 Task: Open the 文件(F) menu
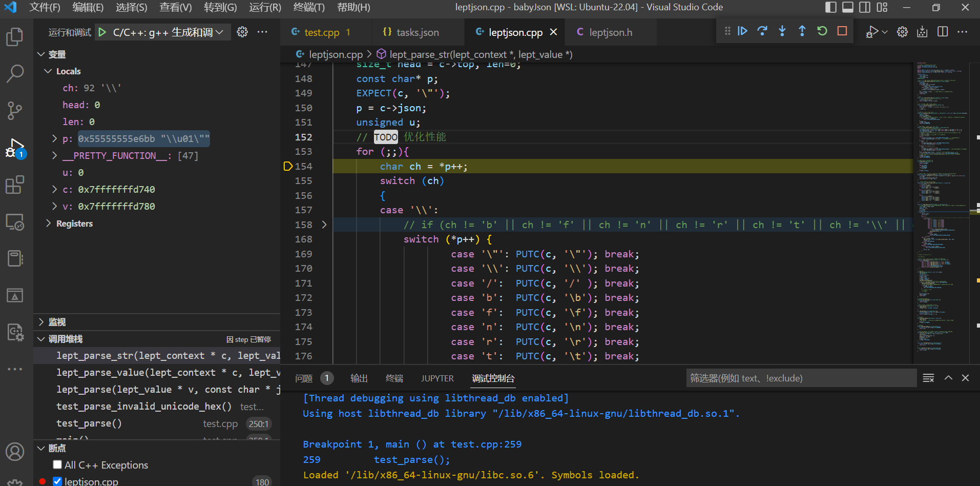pos(45,7)
